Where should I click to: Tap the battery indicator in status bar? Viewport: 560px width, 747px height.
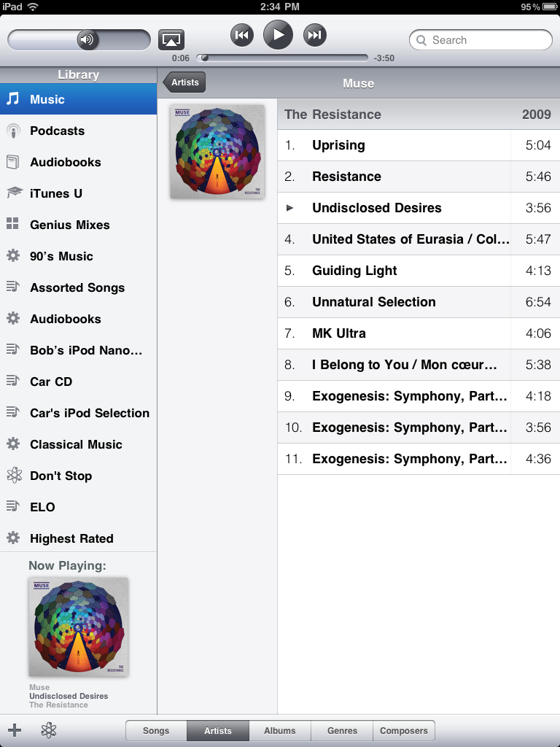(548, 7)
